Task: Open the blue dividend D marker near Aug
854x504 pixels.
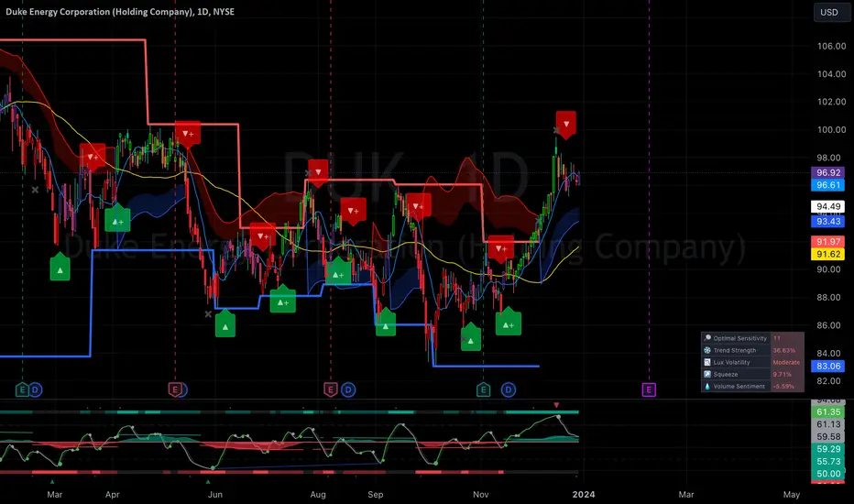Action: (x=348, y=389)
